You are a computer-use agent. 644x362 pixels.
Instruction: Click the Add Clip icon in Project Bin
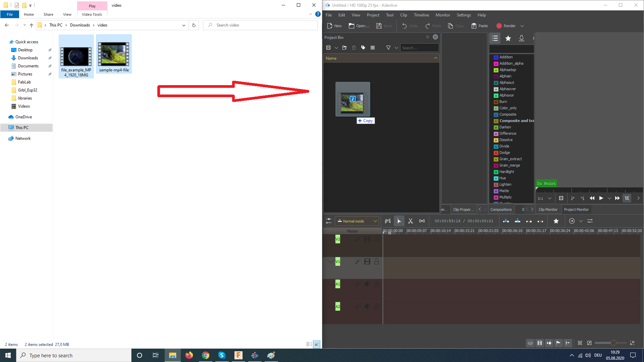(x=328, y=48)
